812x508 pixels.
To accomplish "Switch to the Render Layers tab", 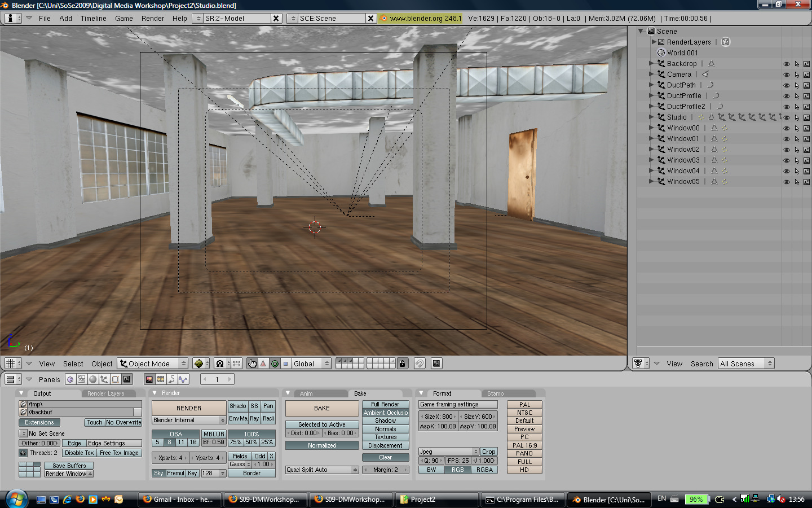I will [x=106, y=393].
